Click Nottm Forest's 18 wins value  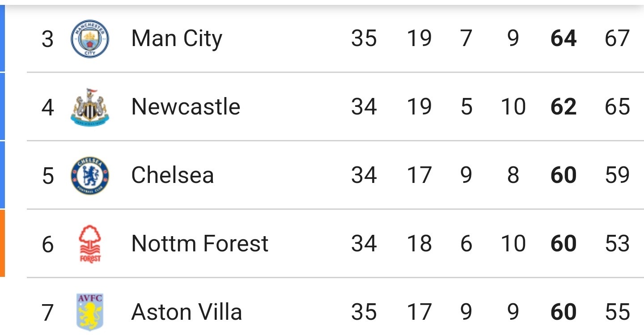click(419, 244)
